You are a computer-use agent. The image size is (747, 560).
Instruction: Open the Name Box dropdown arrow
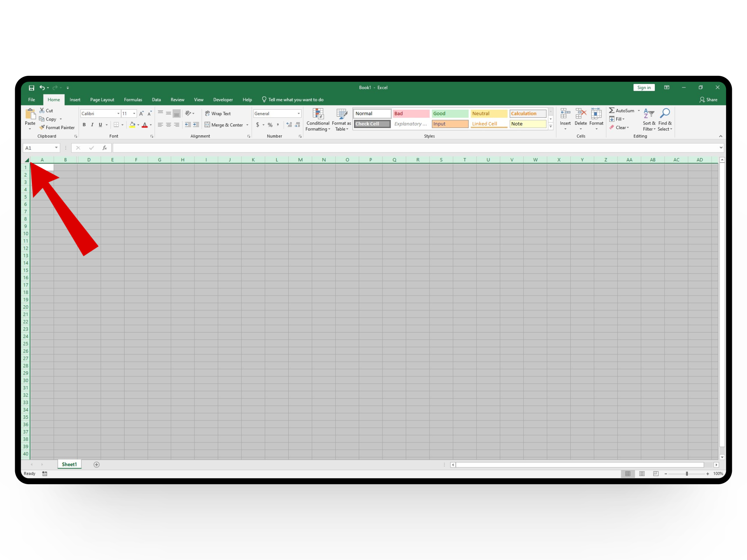56,148
